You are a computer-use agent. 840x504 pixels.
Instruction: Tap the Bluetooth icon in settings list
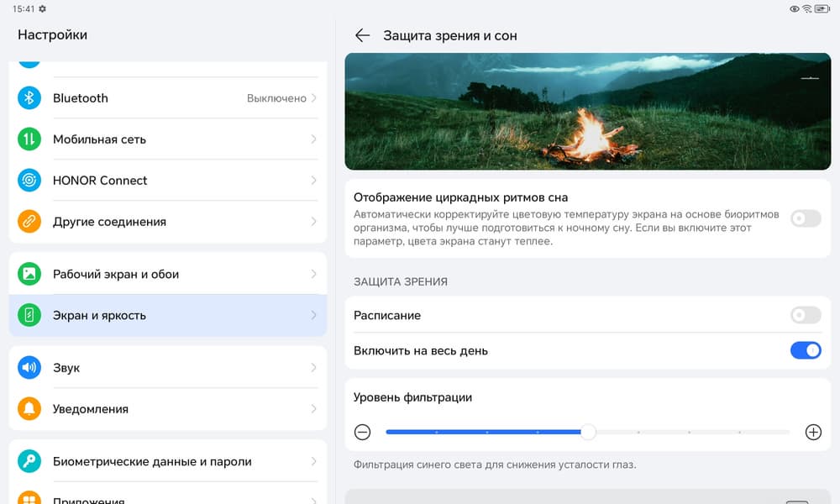click(29, 98)
